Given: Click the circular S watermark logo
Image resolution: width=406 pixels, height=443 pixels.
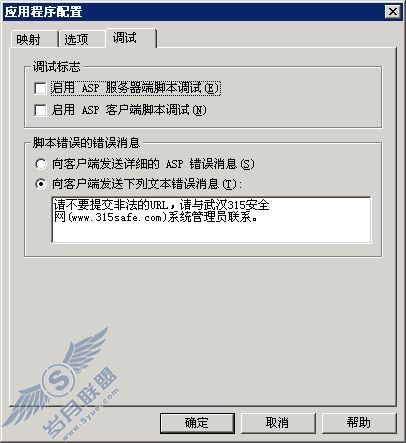Looking at the screenshot, I should tap(59, 380).
